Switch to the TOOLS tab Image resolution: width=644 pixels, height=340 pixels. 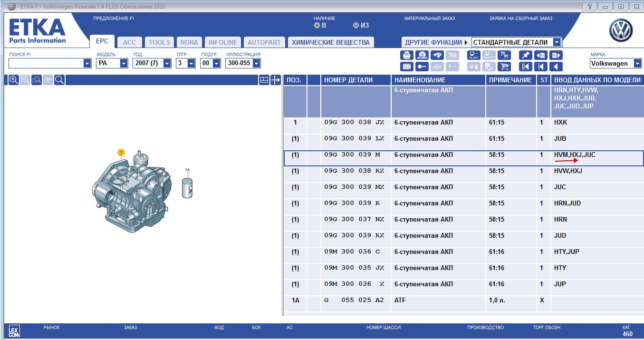pos(159,42)
